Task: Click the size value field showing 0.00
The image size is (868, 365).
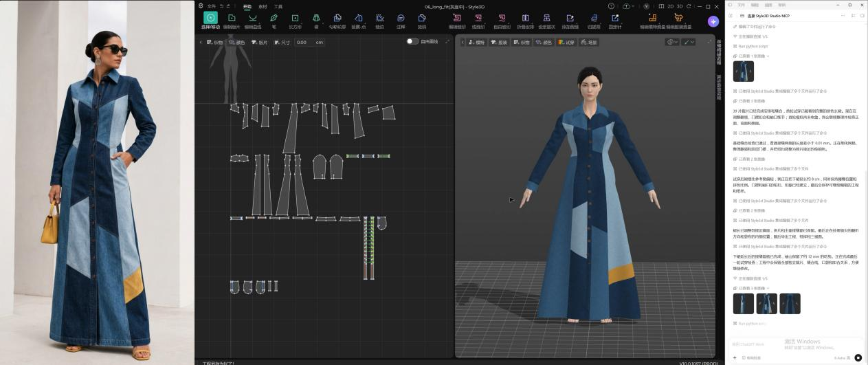Action: (310, 42)
